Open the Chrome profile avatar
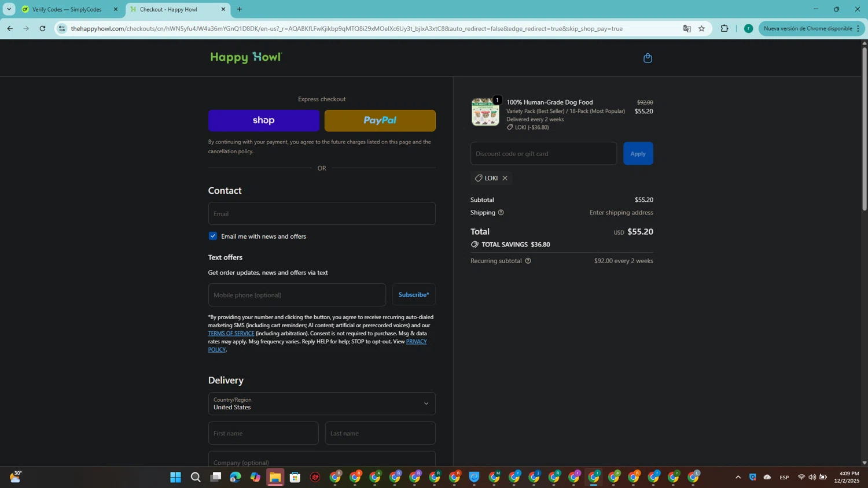This screenshot has width=868, height=488. click(748, 28)
